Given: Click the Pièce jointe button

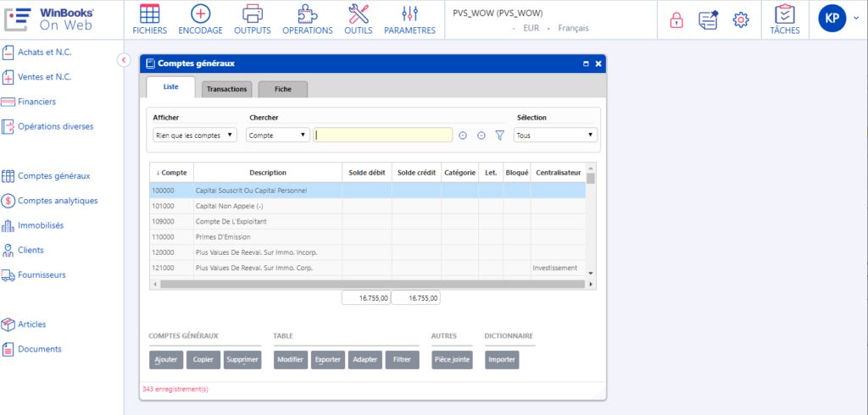Looking at the screenshot, I should [453, 360].
